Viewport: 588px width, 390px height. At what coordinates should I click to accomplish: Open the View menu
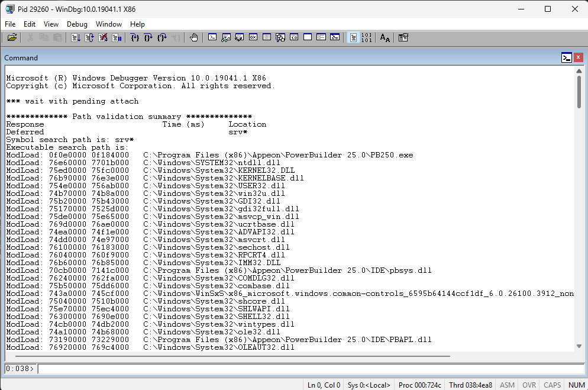click(x=51, y=24)
